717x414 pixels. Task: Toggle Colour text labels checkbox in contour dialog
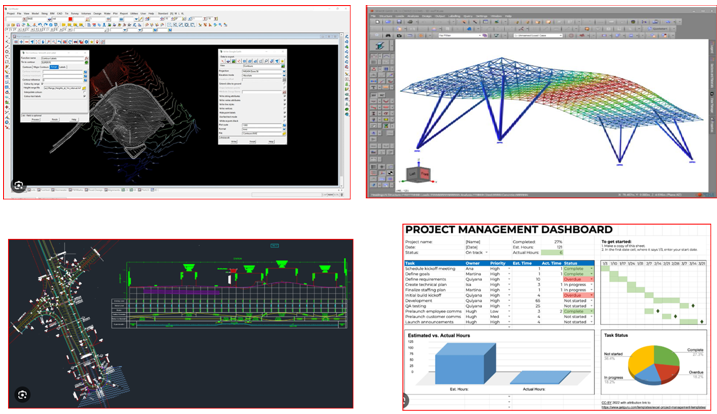pos(85,96)
